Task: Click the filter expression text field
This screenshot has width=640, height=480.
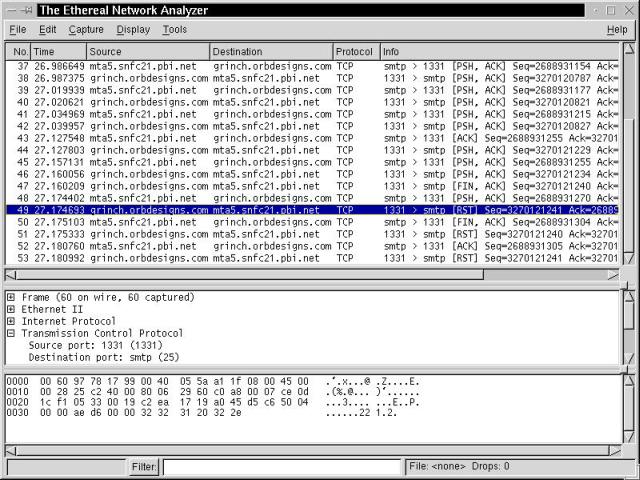Action: click(x=282, y=466)
